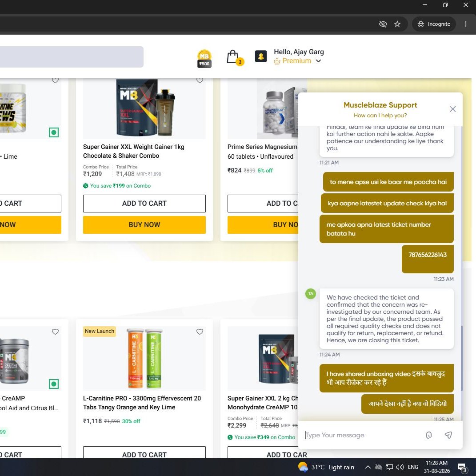476x476 pixels.
Task: Click the 'We have checked the ticket' reply
Action: [387, 319]
